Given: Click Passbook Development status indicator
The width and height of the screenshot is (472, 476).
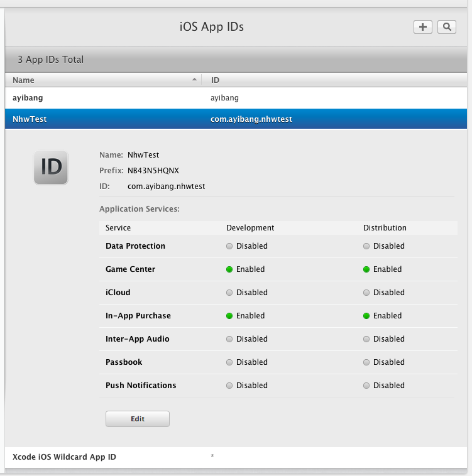Looking at the screenshot, I should point(229,362).
